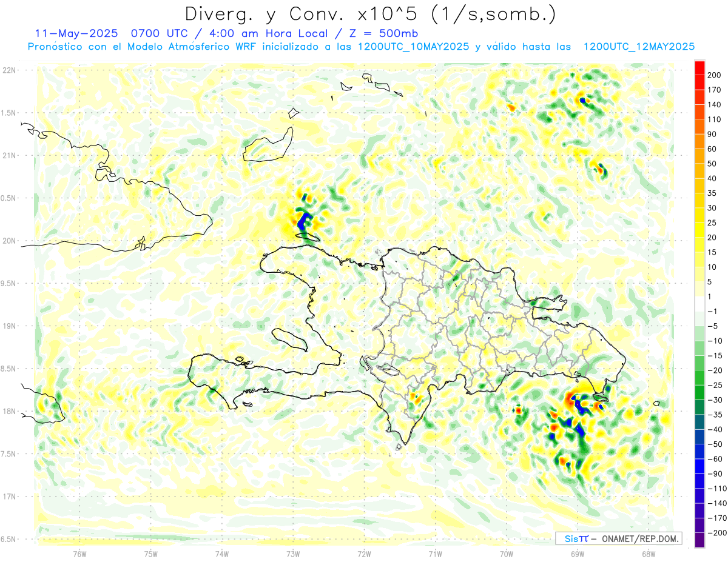The image size is (728, 562).
Task: Click the color bar value '40'
Action: click(x=712, y=178)
